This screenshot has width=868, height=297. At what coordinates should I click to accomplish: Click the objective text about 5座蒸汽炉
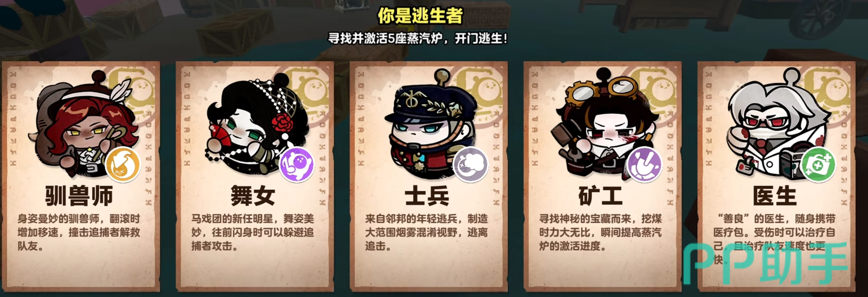(418, 38)
